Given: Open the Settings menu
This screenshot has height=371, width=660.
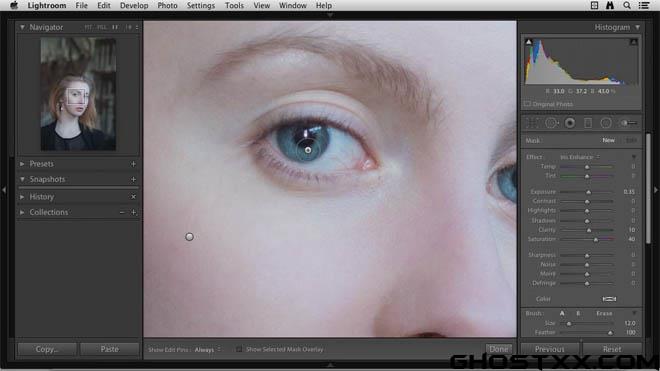Looking at the screenshot, I should 201,5.
